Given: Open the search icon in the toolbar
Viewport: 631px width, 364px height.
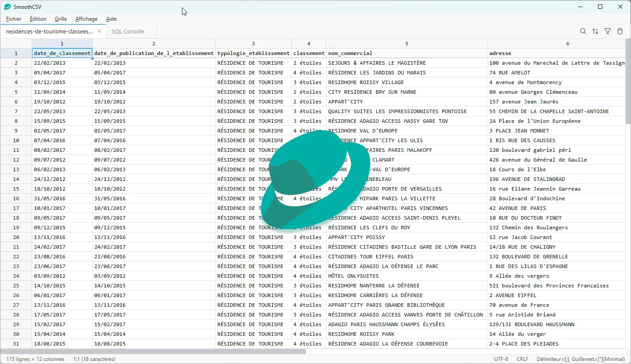Looking at the screenshot, I should pos(583,31).
